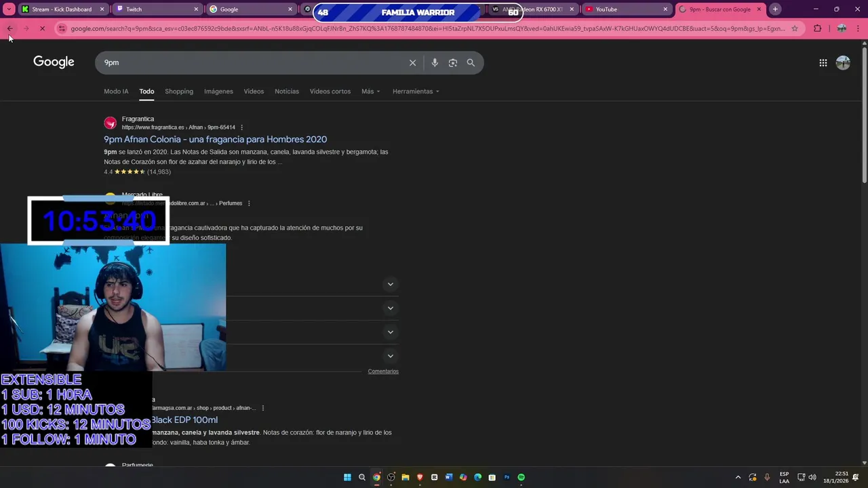The height and width of the screenshot is (488, 868).
Task: Switch to the Stream - Kick Dashboard tab
Action: 62,9
